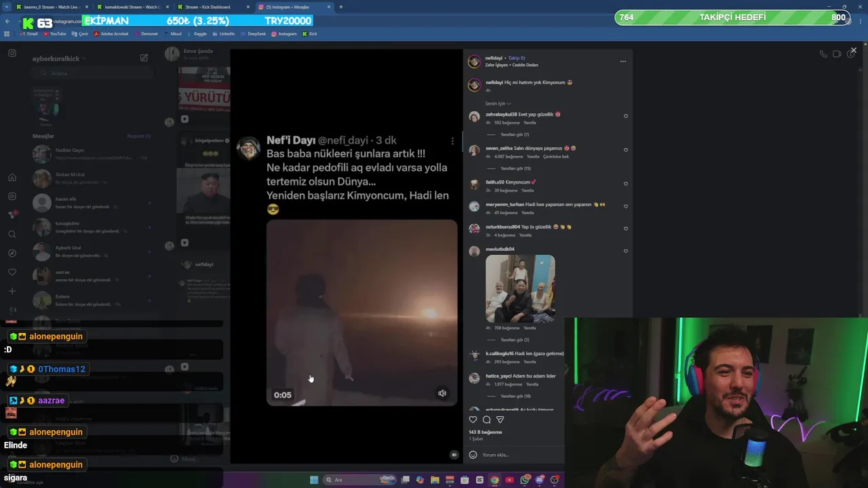Switch to the beemo_0 Stream browser tab
Screen dimensions: 868x488
[52, 7]
